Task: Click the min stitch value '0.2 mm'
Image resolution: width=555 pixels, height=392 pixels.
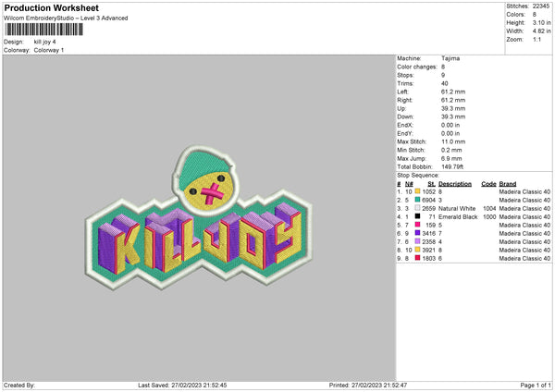Action: pos(451,150)
